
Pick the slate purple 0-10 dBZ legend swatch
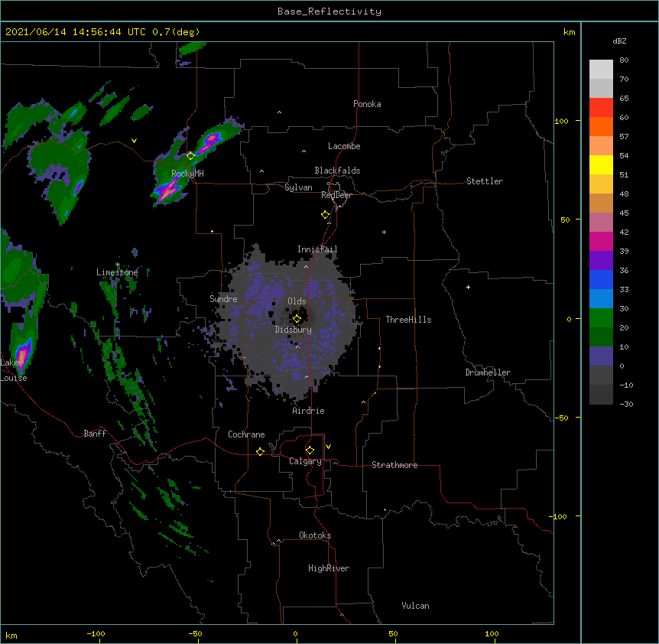[601, 356]
